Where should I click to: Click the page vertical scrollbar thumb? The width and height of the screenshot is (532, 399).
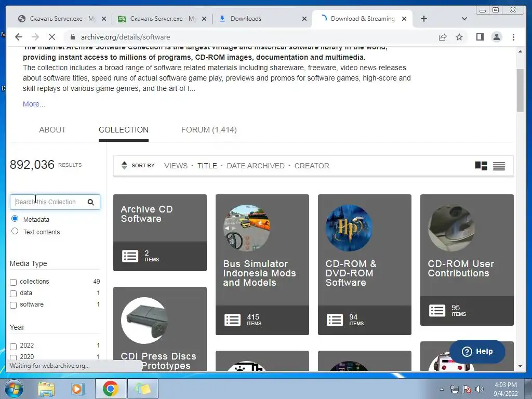pyautogui.click(x=520, y=90)
